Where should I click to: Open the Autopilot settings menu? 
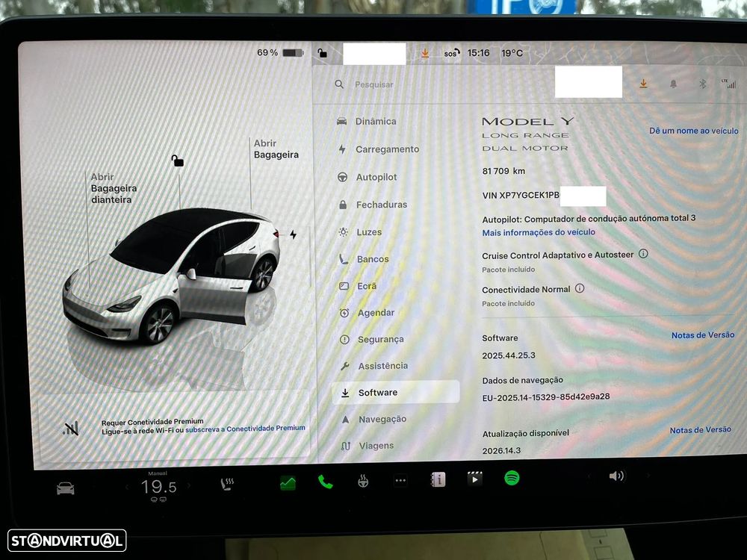click(x=368, y=177)
